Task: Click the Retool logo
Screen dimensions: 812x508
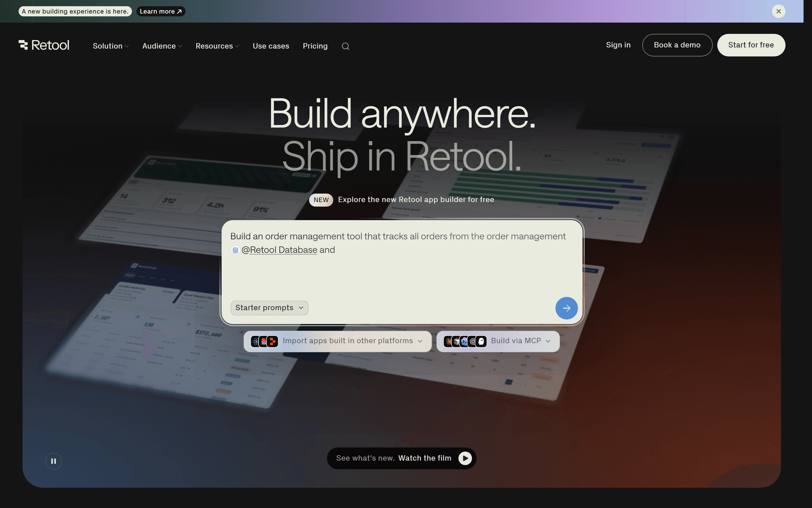Action: pyautogui.click(x=44, y=45)
